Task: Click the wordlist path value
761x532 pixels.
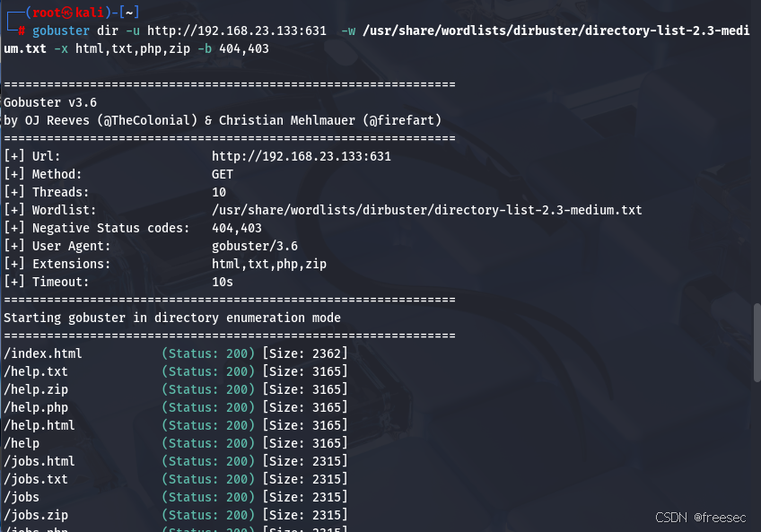Action: point(426,210)
